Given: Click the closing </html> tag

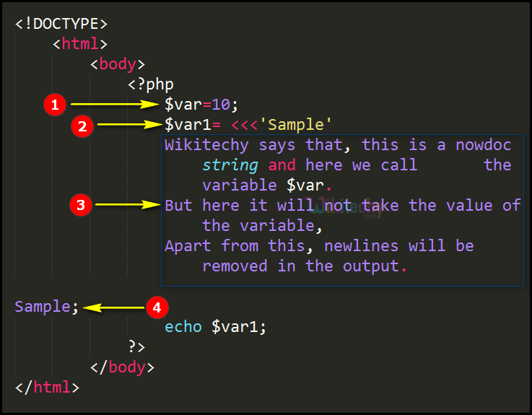Looking at the screenshot, I should (47, 388).
